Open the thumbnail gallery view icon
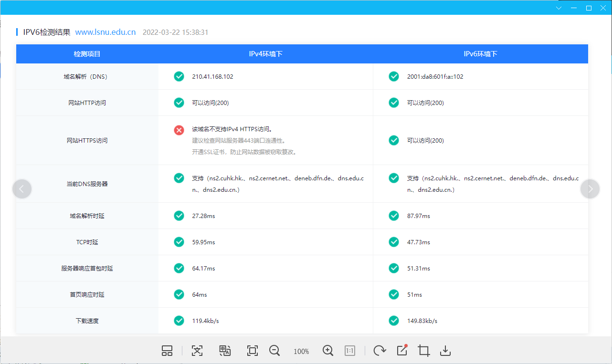The width and height of the screenshot is (612, 364). (167, 351)
